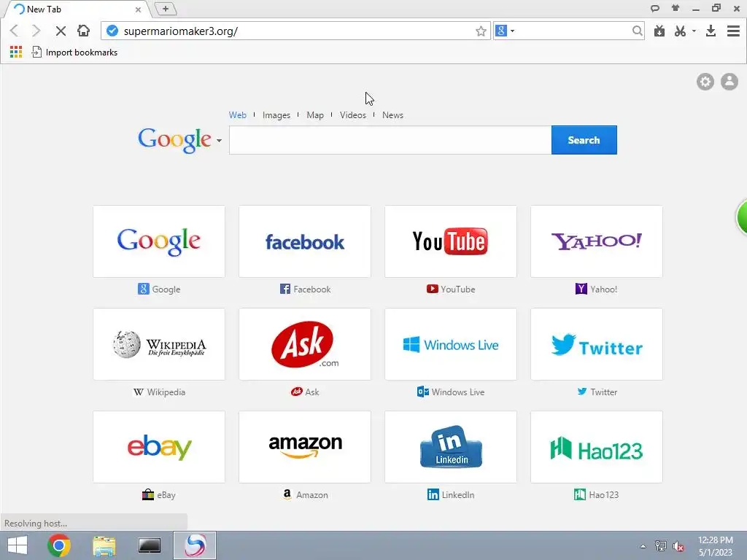The width and height of the screenshot is (747, 560).
Task: Show hidden system tray icons arrow
Action: (643, 546)
